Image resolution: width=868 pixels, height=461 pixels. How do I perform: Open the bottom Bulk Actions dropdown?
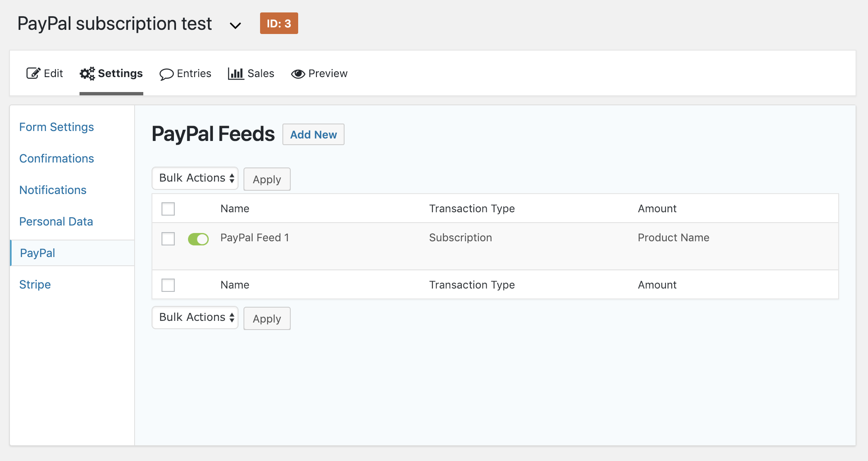(x=195, y=318)
